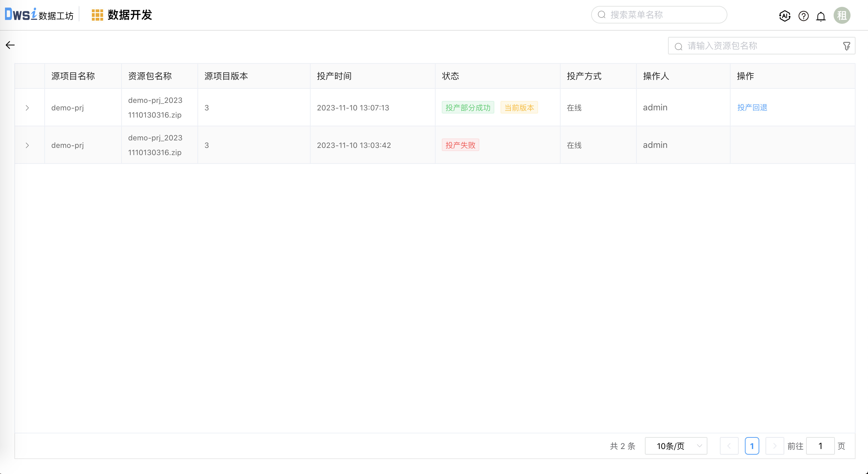Click the Dwsi 数据工坊 logo
Screen dimensions: 868x474
[39, 14]
